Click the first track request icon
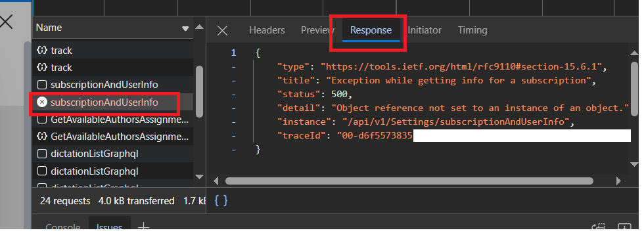644x243 pixels. [x=42, y=51]
